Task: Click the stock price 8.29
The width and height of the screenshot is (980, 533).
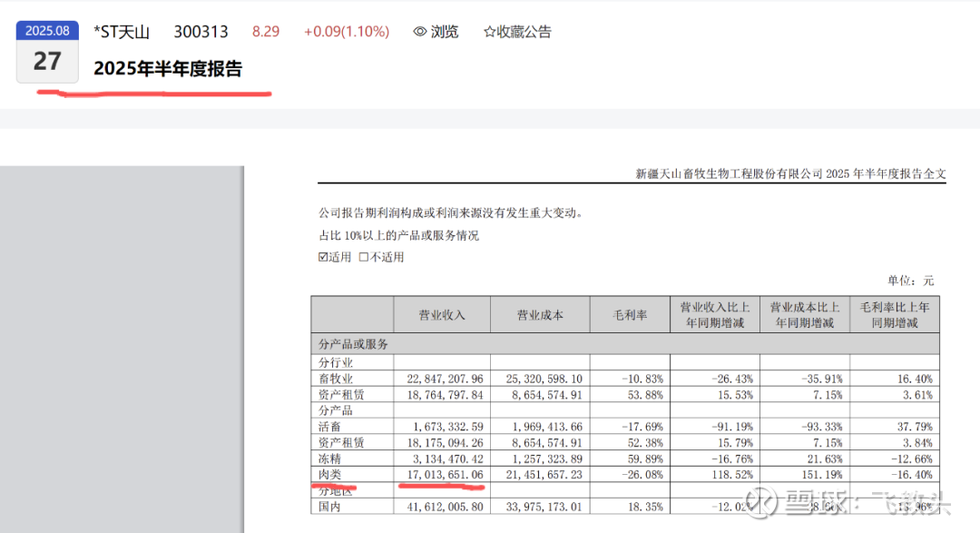Action: (266, 32)
